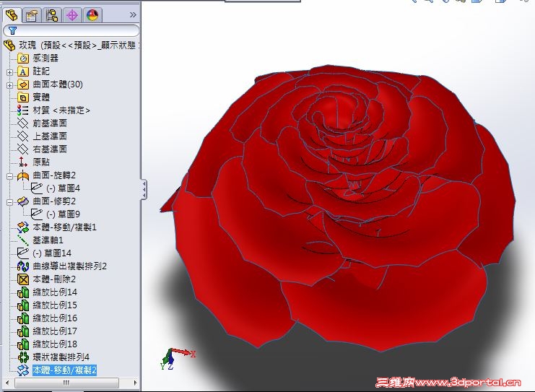Image resolution: width=535 pixels, height=392 pixels.
Task: Click the panel collapse splitter handle
Action: pyautogui.click(x=144, y=189)
